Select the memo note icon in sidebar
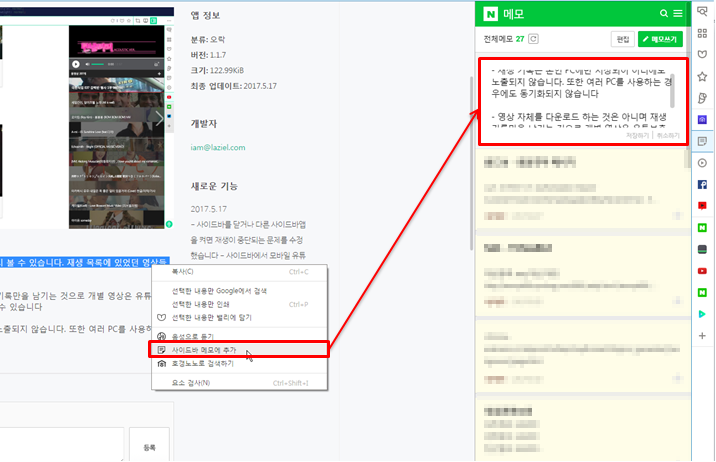Image resolution: width=716 pixels, height=462 pixels. (702, 141)
